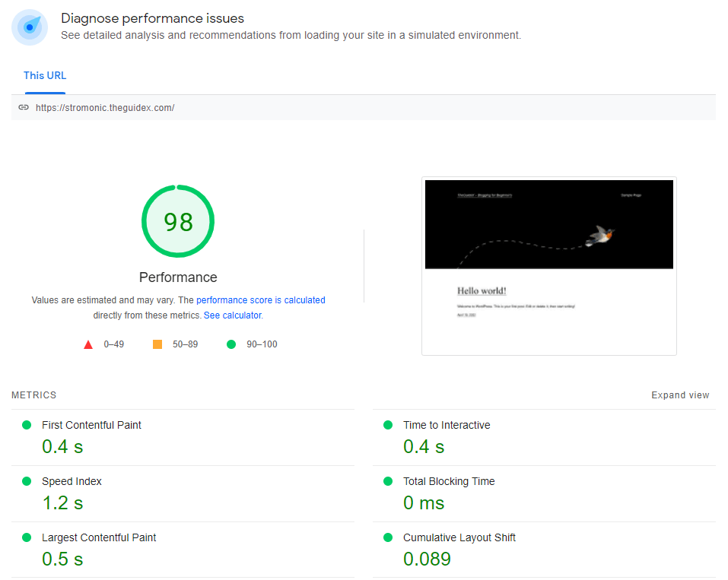Open the See calculator link
This screenshot has height=580, width=728.
click(x=233, y=315)
